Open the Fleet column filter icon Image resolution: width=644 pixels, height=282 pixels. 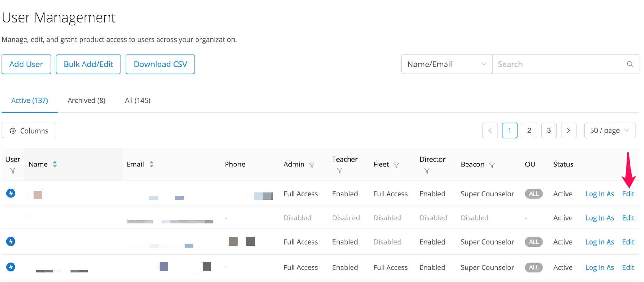pos(396,165)
